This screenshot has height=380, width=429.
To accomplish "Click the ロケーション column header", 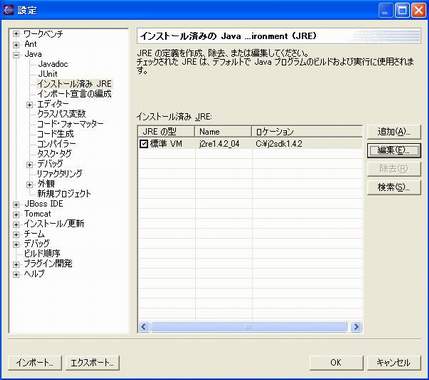I will [x=307, y=131].
